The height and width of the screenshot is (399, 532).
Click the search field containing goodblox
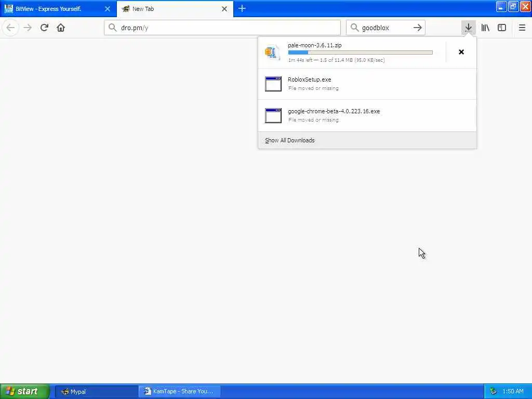tap(386, 28)
